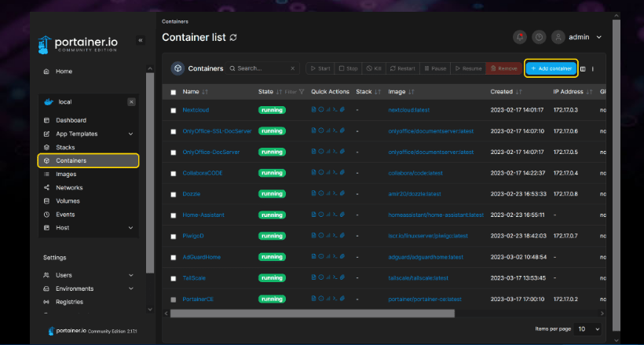The height and width of the screenshot is (345, 644).
Task: Open logs quick action for PortainerCE
Action: (x=314, y=299)
